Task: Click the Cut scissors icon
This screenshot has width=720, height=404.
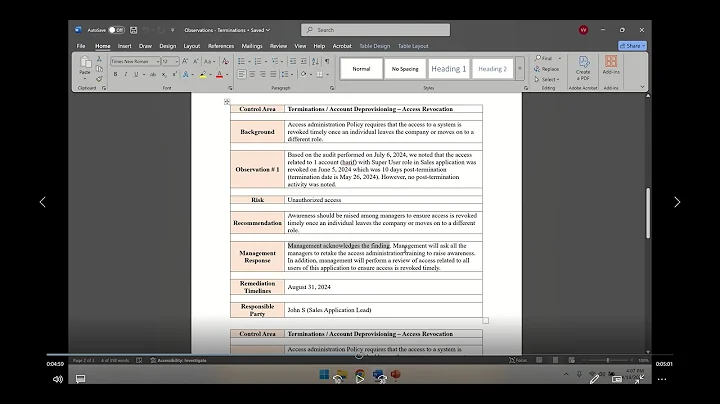Action: tap(99, 59)
